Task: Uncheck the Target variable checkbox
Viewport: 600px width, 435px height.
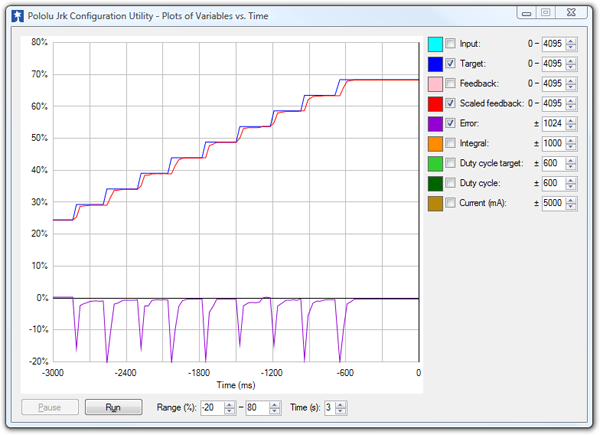Action: point(450,64)
